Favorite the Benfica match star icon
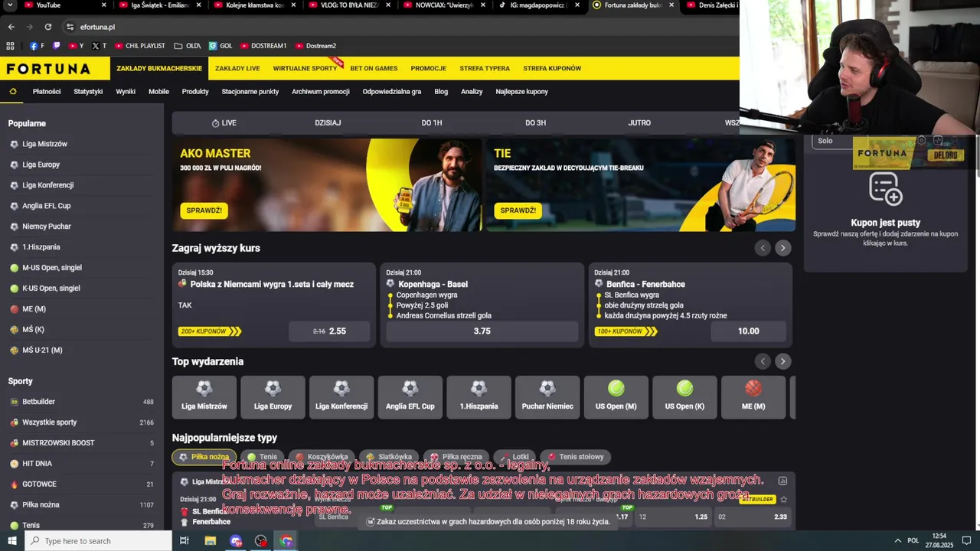The image size is (980, 551). (783, 499)
